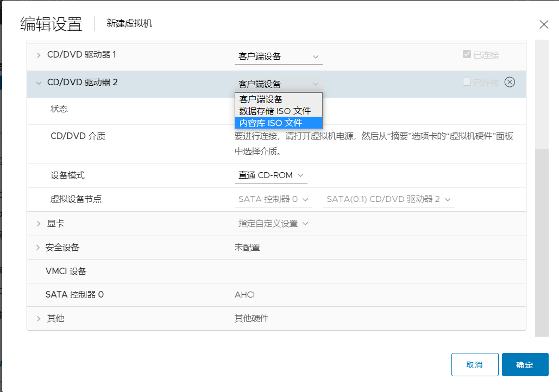This screenshot has width=559, height=392.
Task: Toggle 已连接 checkbox for CD/DVD 驱动器 1
Action: (467, 54)
